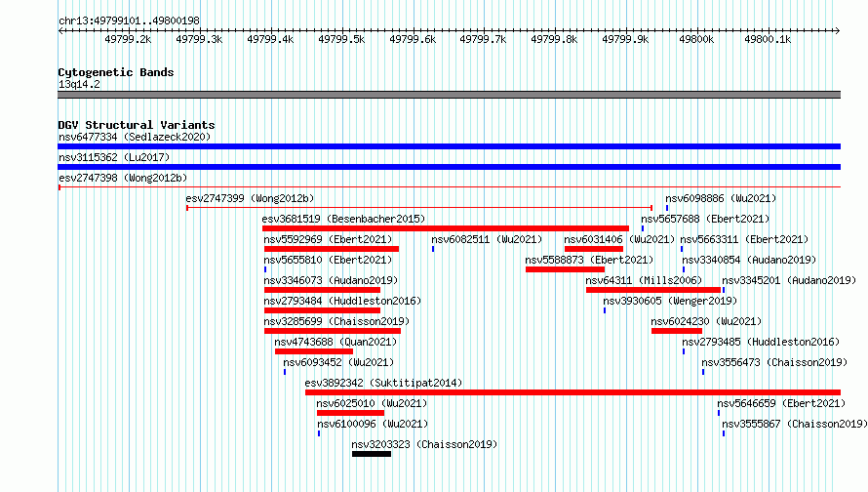Image resolution: width=868 pixels, height=492 pixels.
Task: Open the esv2747398 (Wong2012b) variant label
Action: 123,178
